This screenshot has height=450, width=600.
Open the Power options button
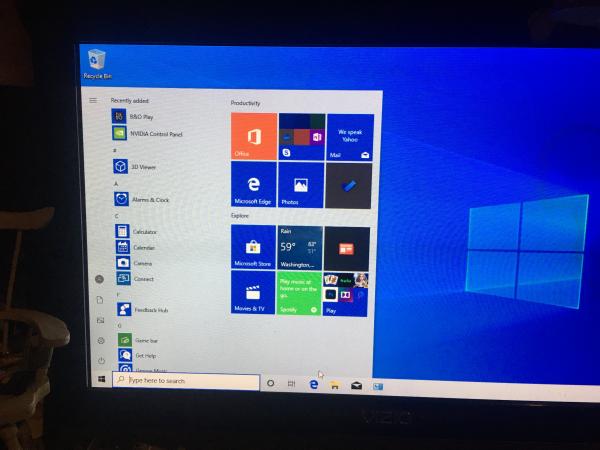click(101, 360)
